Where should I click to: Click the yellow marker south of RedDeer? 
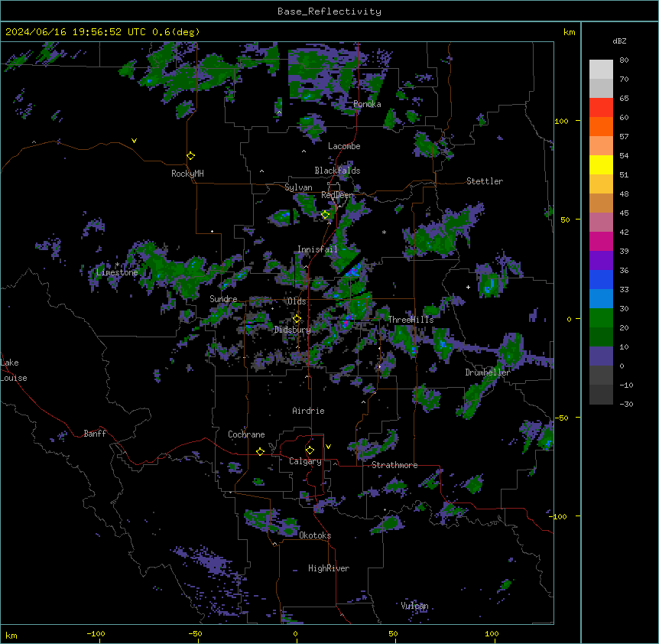pos(326,215)
